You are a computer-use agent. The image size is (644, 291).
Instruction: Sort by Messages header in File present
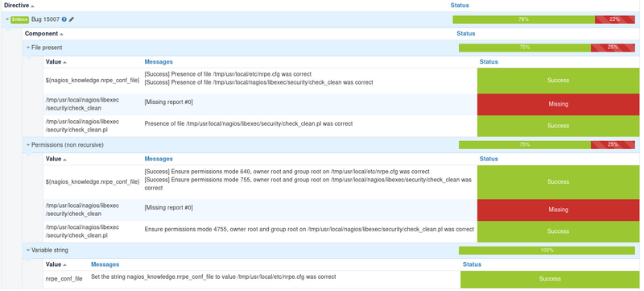pos(159,62)
